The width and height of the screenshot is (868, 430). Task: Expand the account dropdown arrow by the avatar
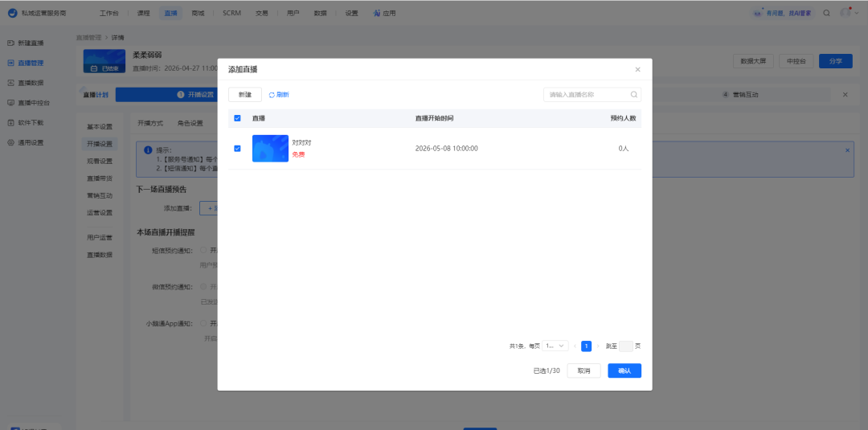pos(857,14)
